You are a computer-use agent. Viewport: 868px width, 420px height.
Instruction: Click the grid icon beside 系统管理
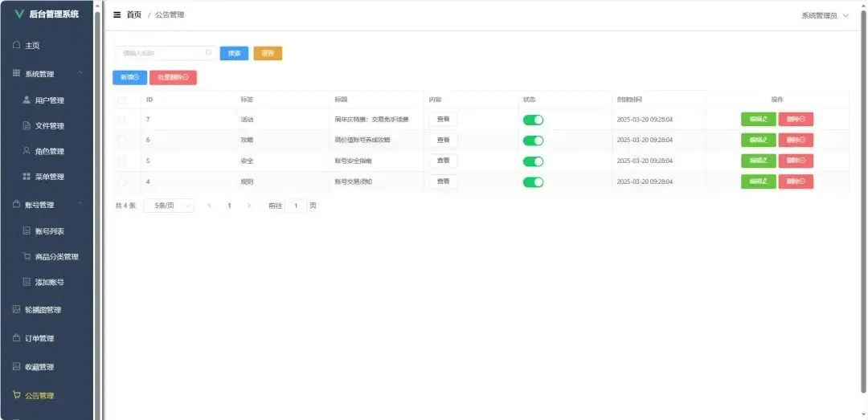coord(17,73)
